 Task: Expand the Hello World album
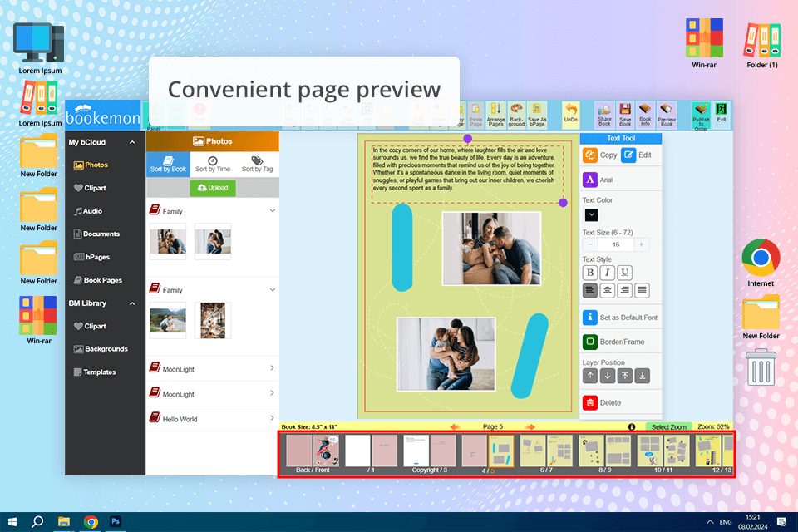pos(273,418)
